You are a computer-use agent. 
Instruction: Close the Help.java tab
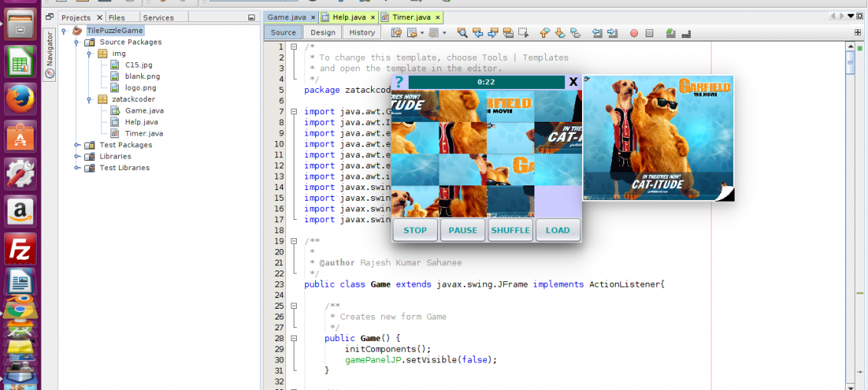point(373,18)
